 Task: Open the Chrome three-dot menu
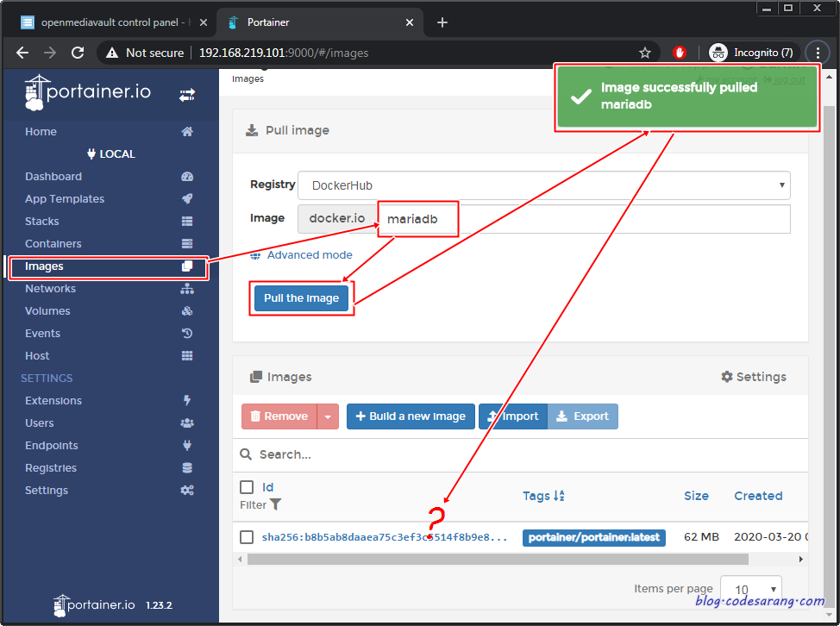(x=818, y=53)
